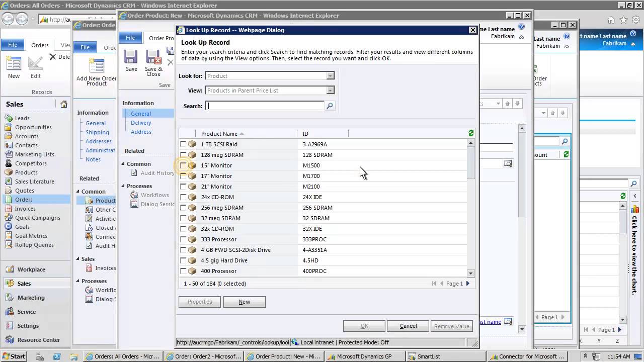Open the View dropdown for Products in Parent Price List
This screenshot has height=362, width=644.
point(330,90)
